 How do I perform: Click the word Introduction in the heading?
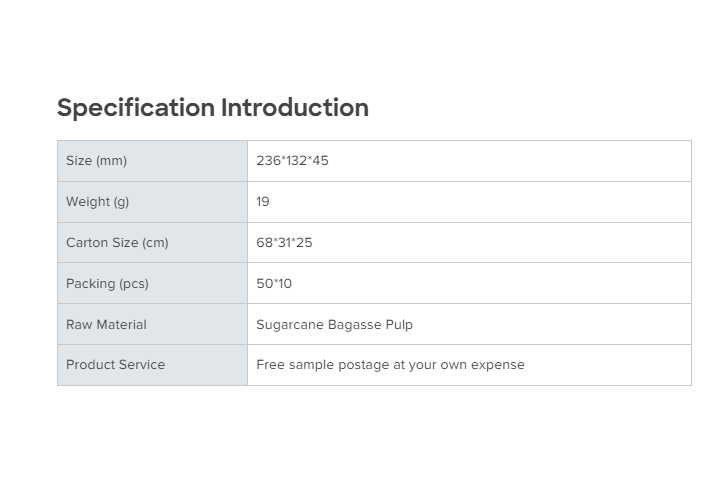(x=295, y=108)
